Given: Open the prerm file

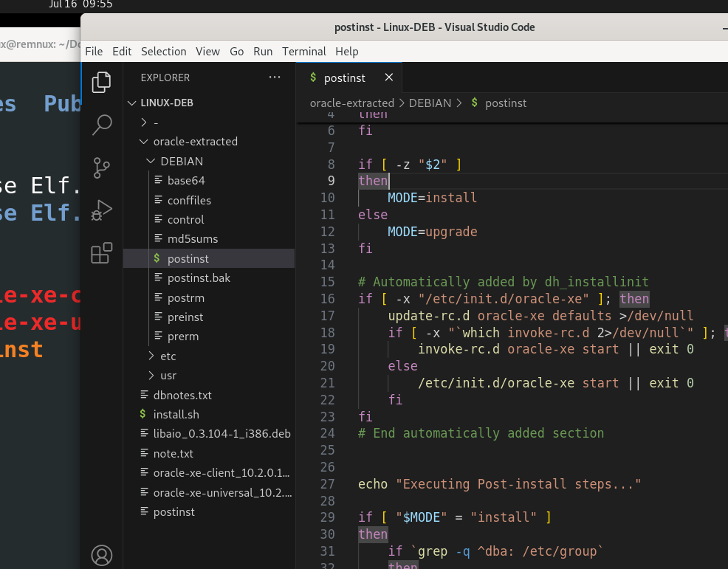Looking at the screenshot, I should 209,337.
